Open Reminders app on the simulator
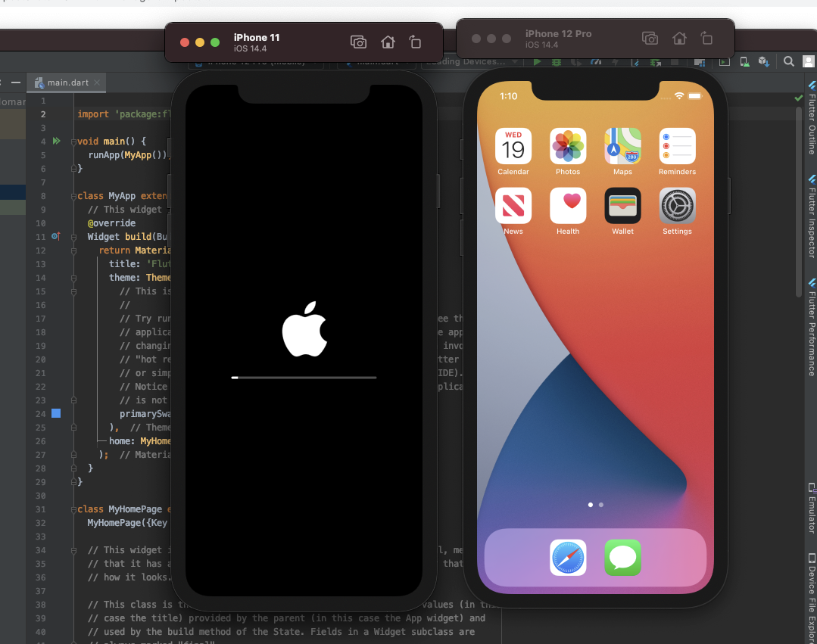Screen dimensions: 817x644 click(x=678, y=146)
